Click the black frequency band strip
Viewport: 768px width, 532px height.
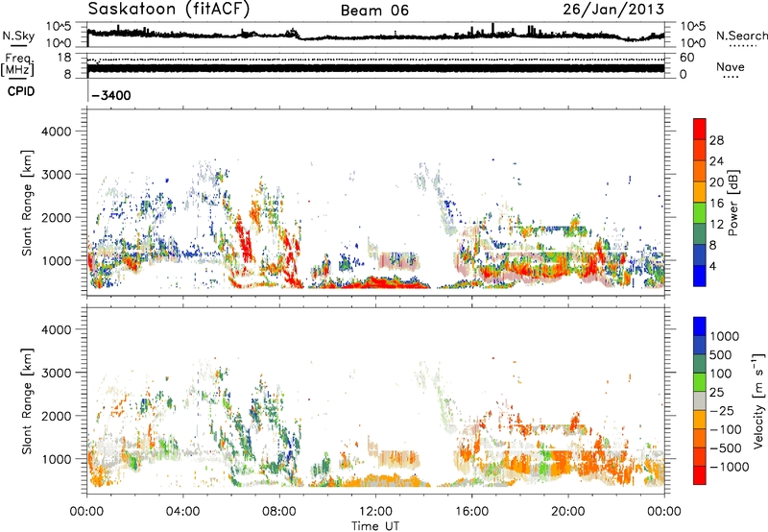click(375, 68)
